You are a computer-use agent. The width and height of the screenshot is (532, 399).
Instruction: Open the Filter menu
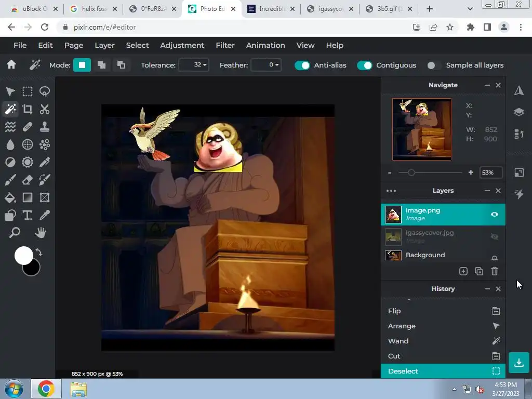click(225, 45)
